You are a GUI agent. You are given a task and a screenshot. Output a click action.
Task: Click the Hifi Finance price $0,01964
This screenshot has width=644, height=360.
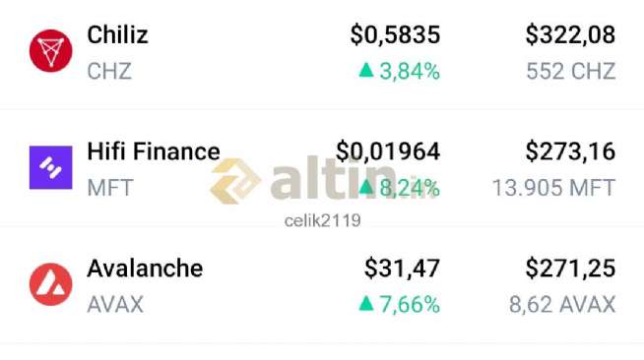pos(388,151)
